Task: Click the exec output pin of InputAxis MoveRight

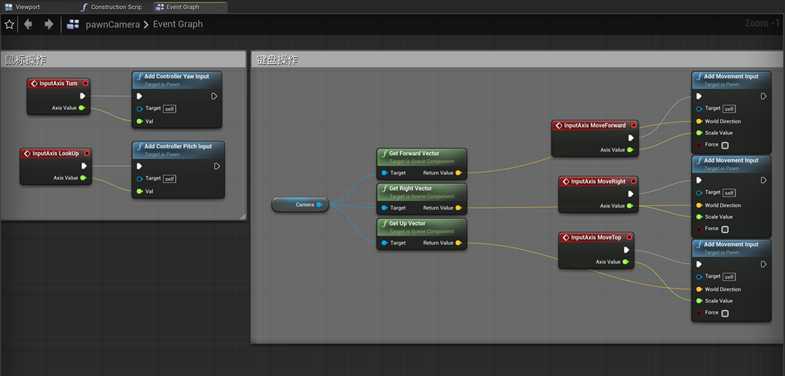Action: (x=631, y=194)
